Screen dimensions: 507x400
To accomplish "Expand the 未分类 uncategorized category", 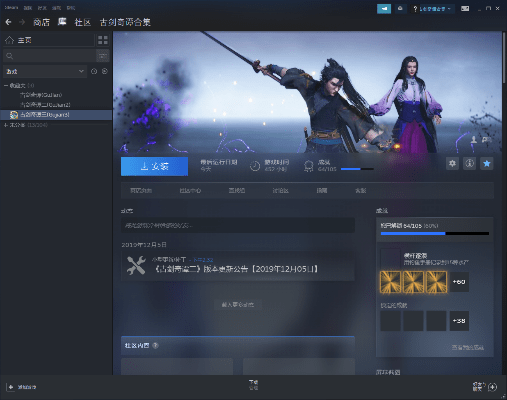I will click(6, 125).
